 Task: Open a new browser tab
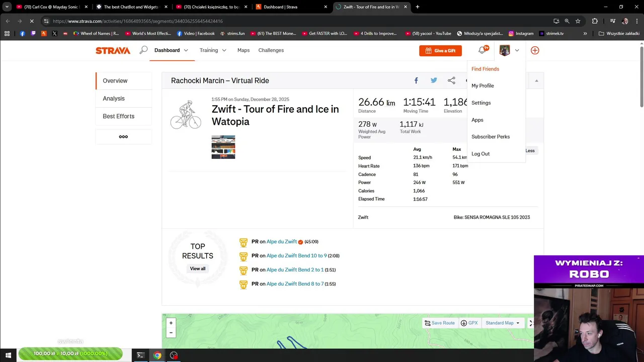tap(417, 7)
